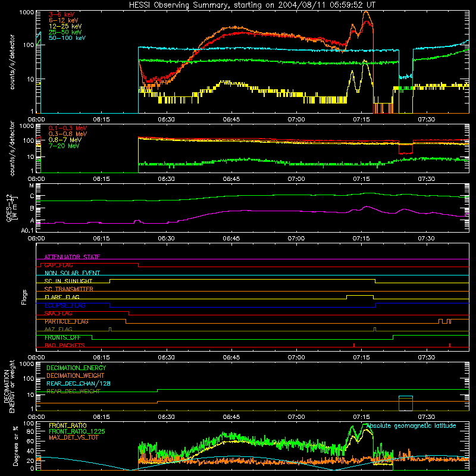The height and width of the screenshot is (476, 476).
Task: Click the GAP_FLAG label
Action: [x=58, y=265]
